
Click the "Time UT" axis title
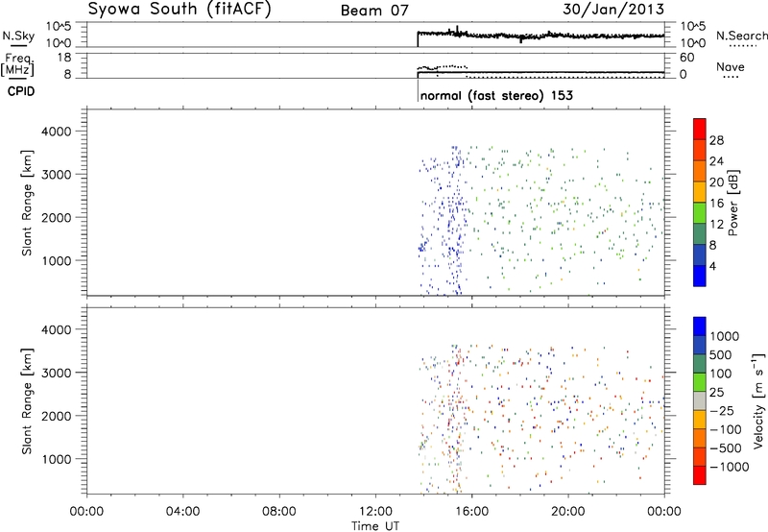(375, 526)
